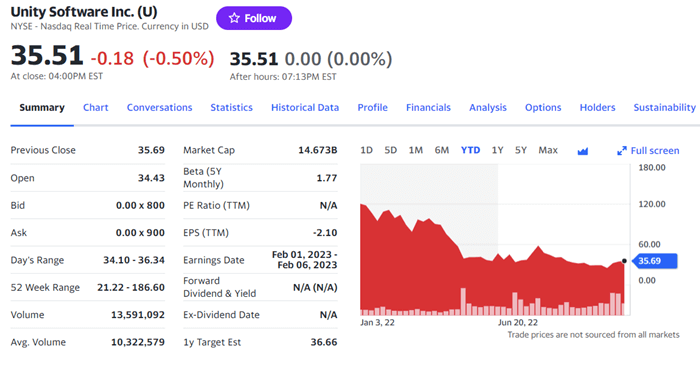
Task: Click the star icon in Follow button
Action: [x=234, y=18]
